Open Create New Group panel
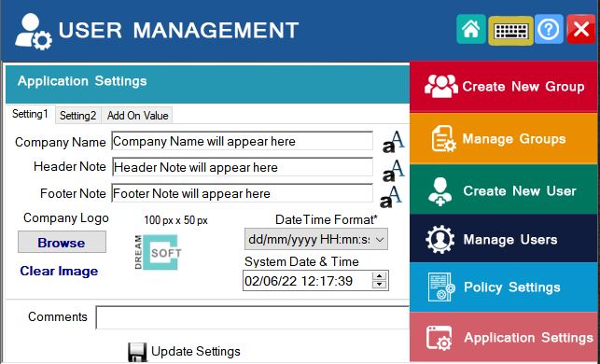Viewport: 600px width, 364px height. tap(504, 87)
